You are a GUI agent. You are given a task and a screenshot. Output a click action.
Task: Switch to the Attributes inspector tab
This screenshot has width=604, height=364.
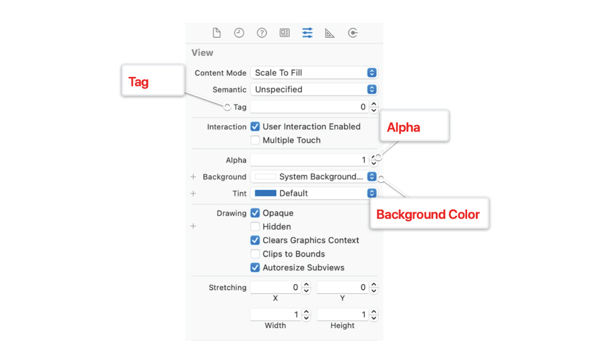click(x=307, y=33)
